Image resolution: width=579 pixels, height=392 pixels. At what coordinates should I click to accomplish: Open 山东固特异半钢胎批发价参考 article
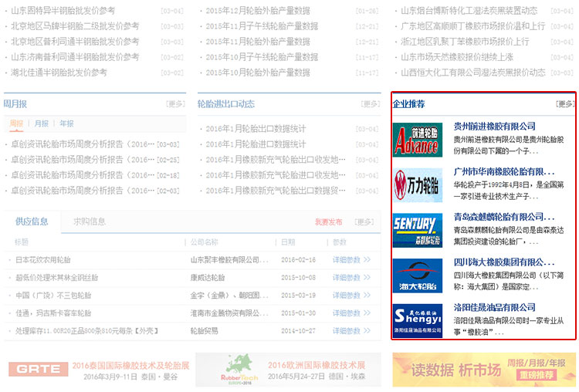(63, 11)
